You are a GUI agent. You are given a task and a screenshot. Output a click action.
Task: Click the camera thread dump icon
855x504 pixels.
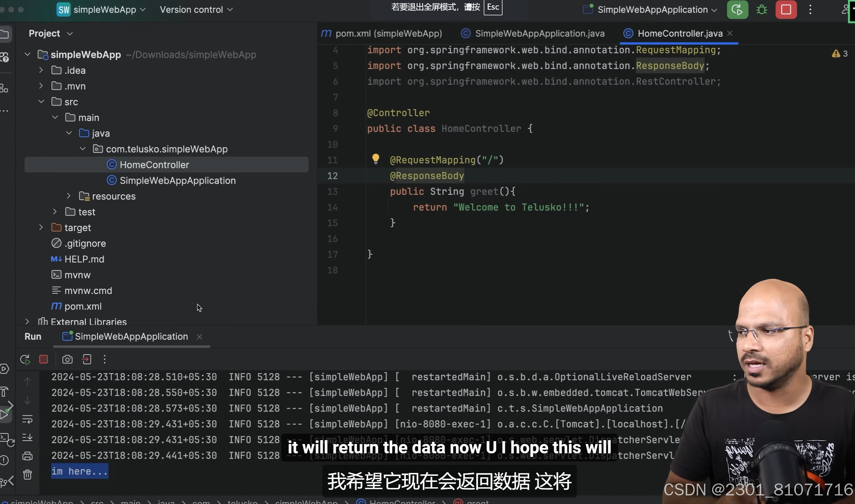pos(67,359)
